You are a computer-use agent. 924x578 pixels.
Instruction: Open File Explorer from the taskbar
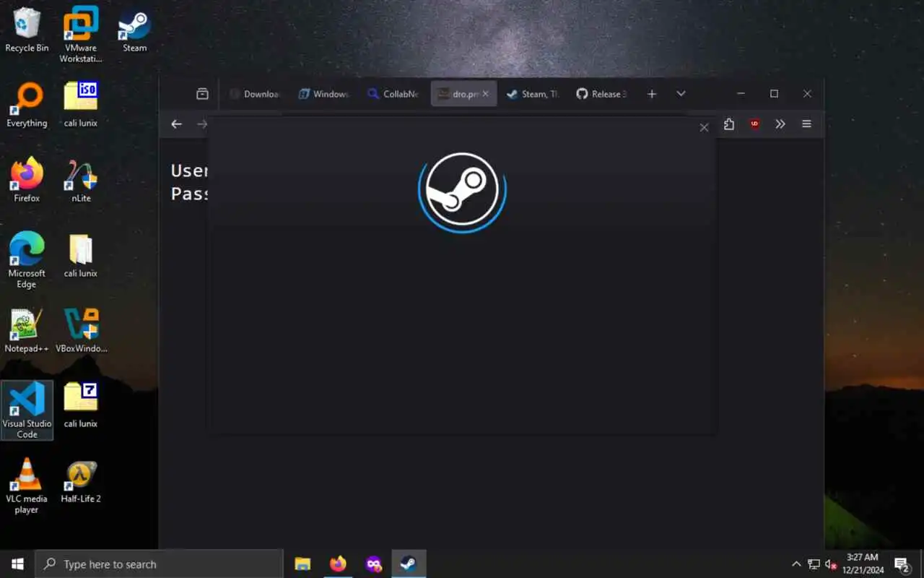(x=302, y=564)
